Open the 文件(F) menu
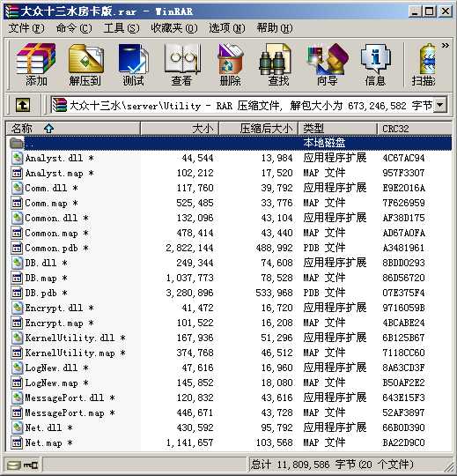The width and height of the screenshot is (457, 476). [26, 28]
